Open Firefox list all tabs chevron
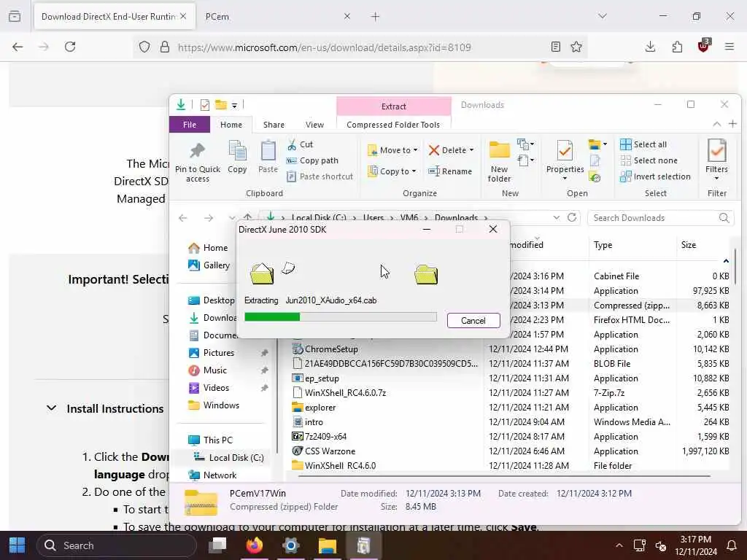The image size is (747, 560). (x=603, y=16)
